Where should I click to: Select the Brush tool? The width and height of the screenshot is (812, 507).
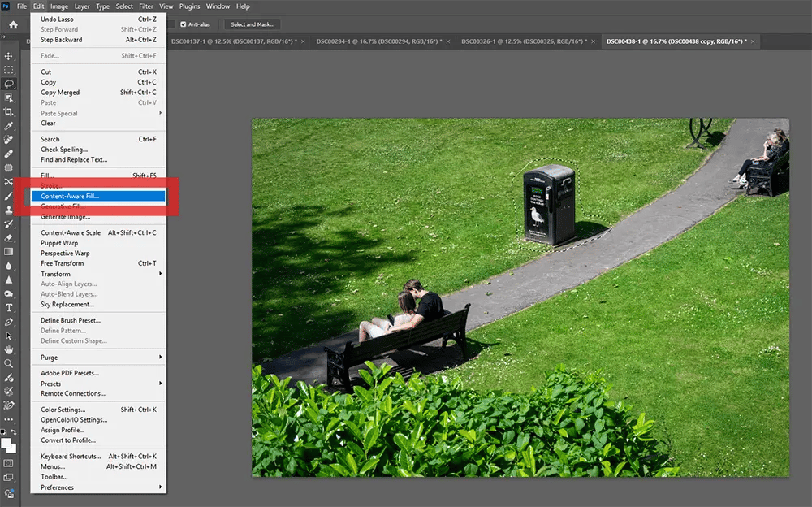coord(9,196)
